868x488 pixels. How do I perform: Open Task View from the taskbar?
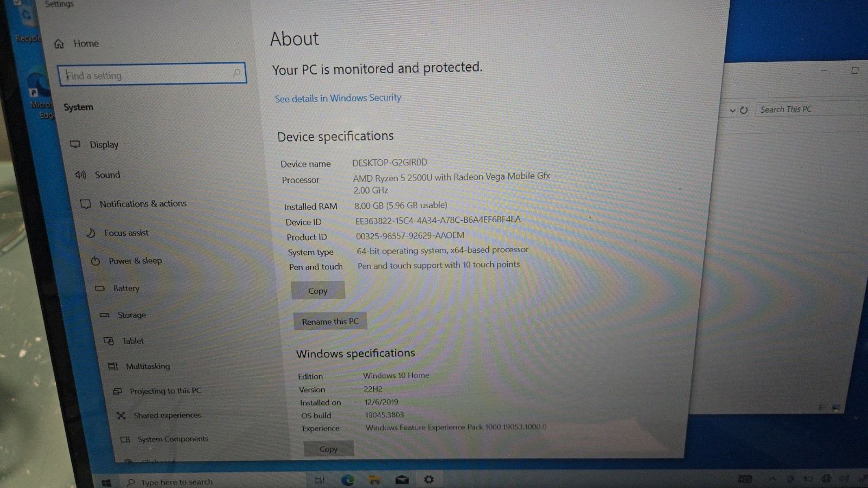click(x=320, y=480)
